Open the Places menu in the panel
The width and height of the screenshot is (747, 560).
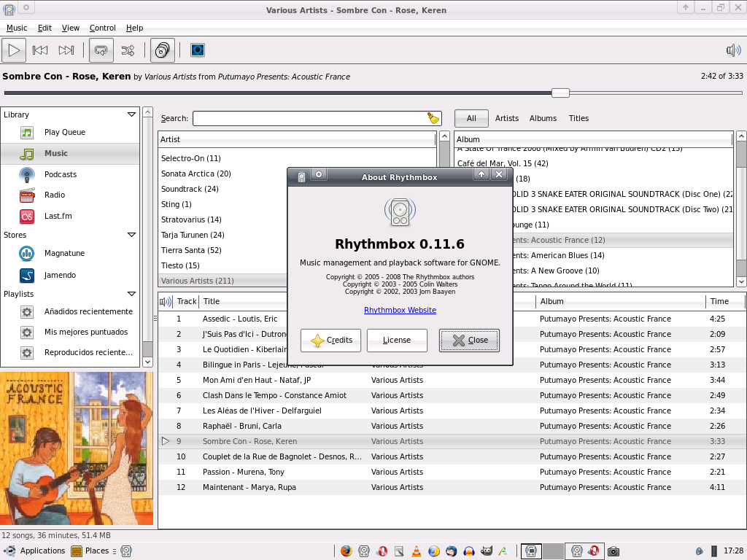pyautogui.click(x=90, y=551)
